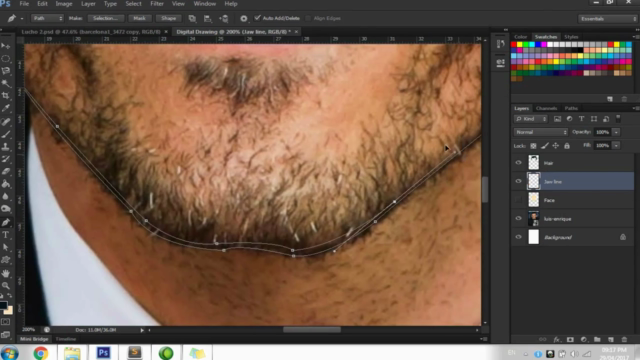Open the status bar info arrow
640x360 pixels.
[x=142, y=330]
